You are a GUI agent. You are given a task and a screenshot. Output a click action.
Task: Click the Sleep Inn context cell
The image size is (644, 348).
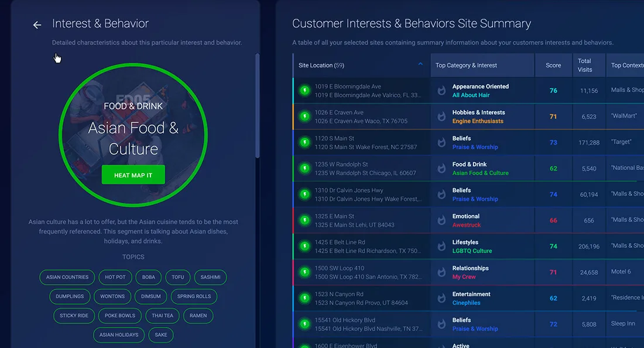coord(623,323)
